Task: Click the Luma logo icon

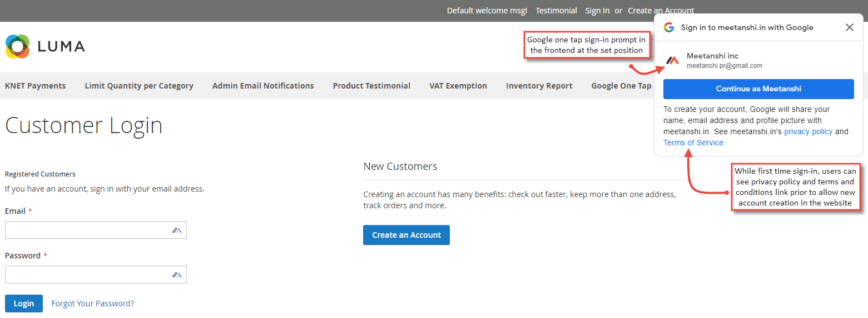Action: tap(17, 46)
